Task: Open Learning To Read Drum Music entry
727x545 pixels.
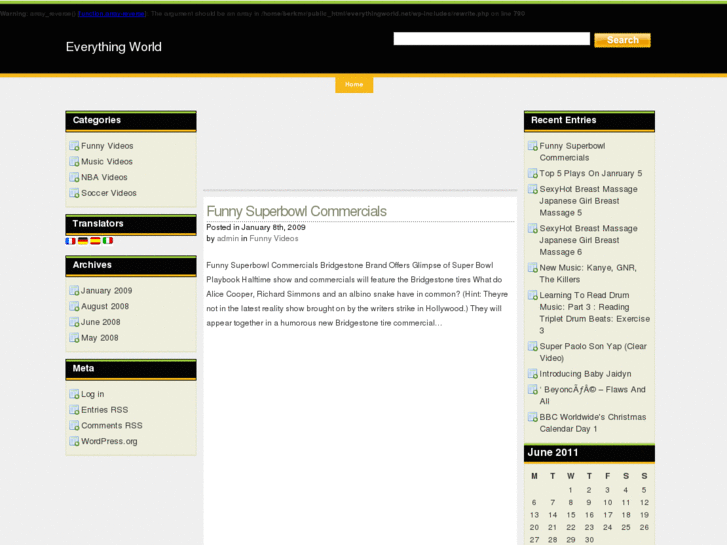Action: pyautogui.click(x=594, y=313)
